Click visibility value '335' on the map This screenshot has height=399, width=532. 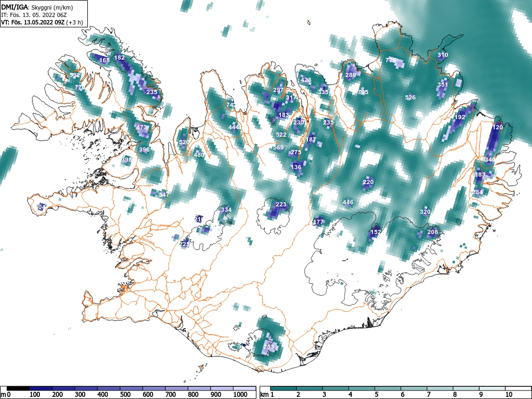pos(323,92)
